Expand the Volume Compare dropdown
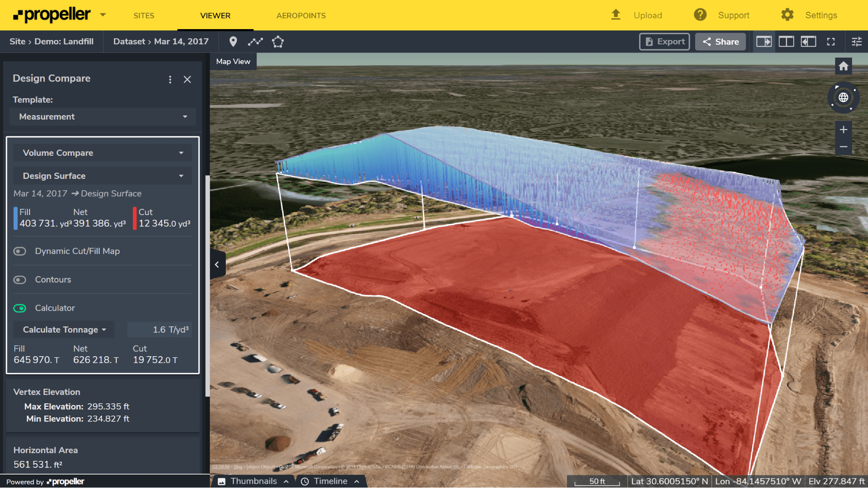This screenshot has width=868, height=488. (102, 153)
